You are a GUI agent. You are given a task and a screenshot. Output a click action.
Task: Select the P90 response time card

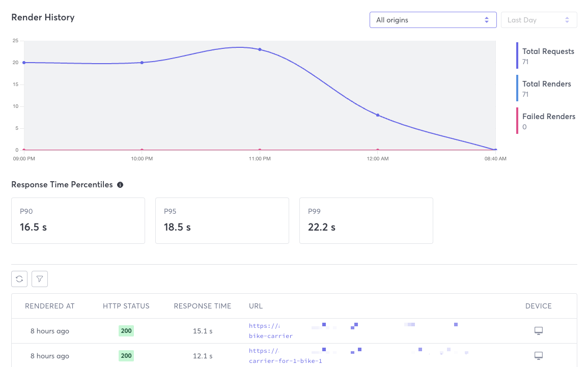coord(78,220)
